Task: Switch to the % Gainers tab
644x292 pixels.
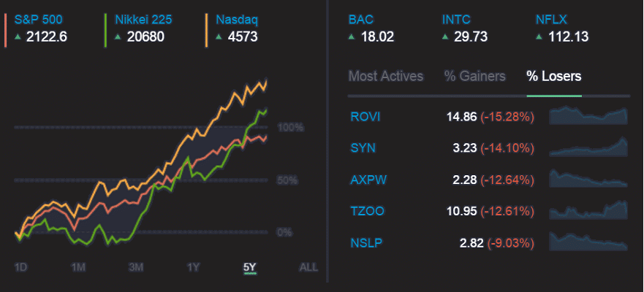Action: click(x=474, y=76)
